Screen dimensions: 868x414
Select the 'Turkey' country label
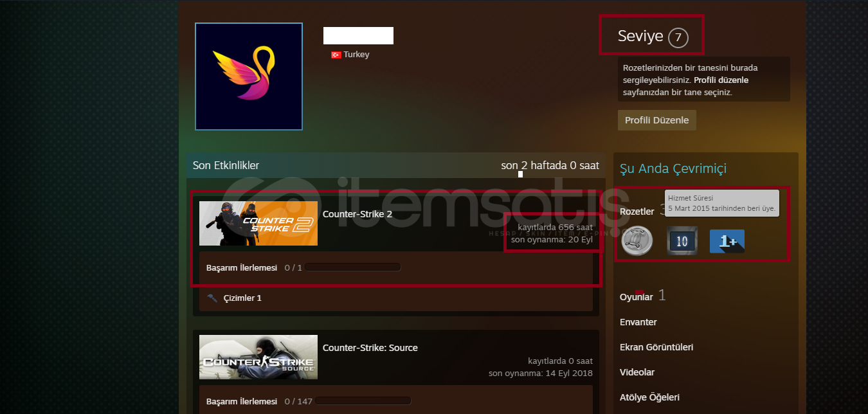[357, 55]
